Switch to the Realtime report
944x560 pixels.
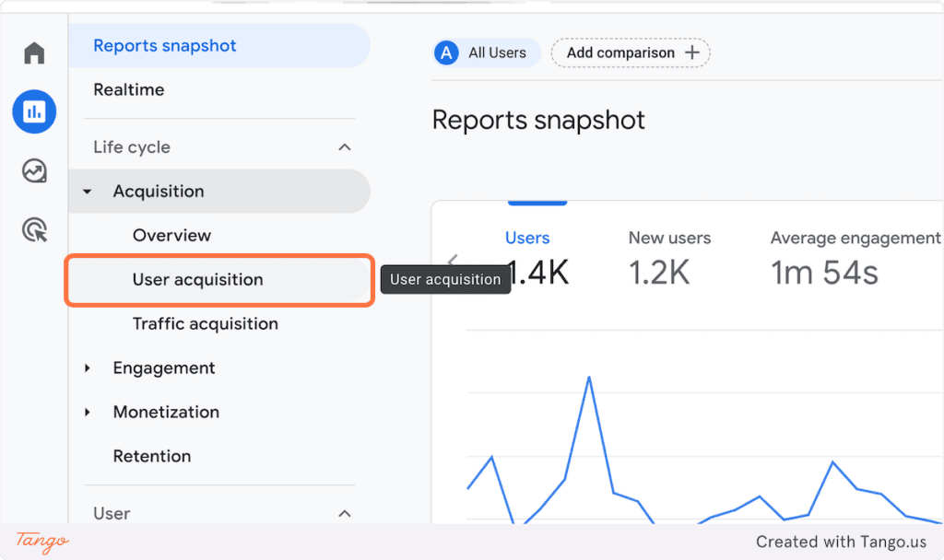click(128, 89)
